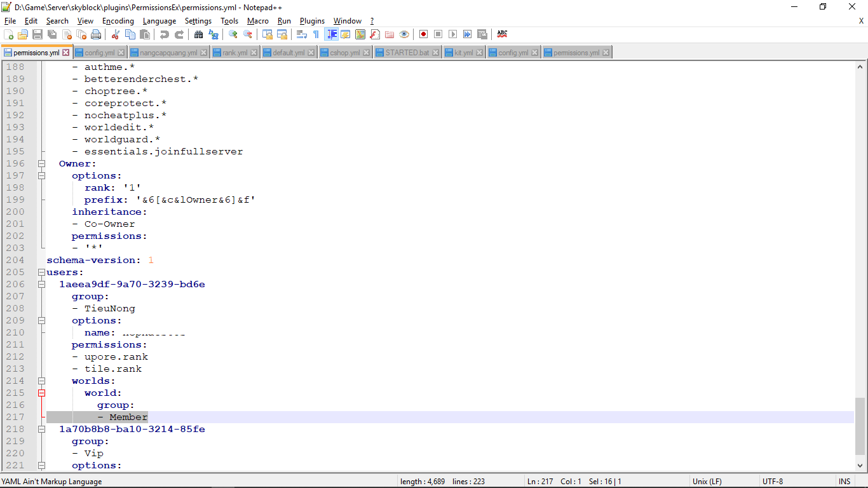Click the vertical scrollbar thumb
This screenshot has height=488, width=868.
click(x=860, y=426)
